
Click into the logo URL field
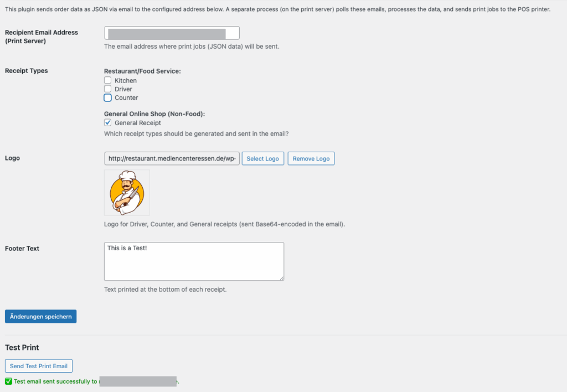[x=172, y=158]
